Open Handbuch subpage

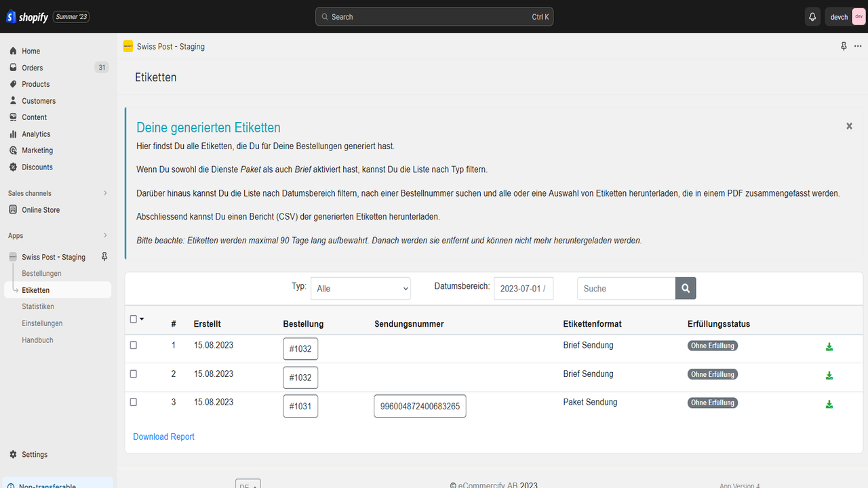(37, 340)
